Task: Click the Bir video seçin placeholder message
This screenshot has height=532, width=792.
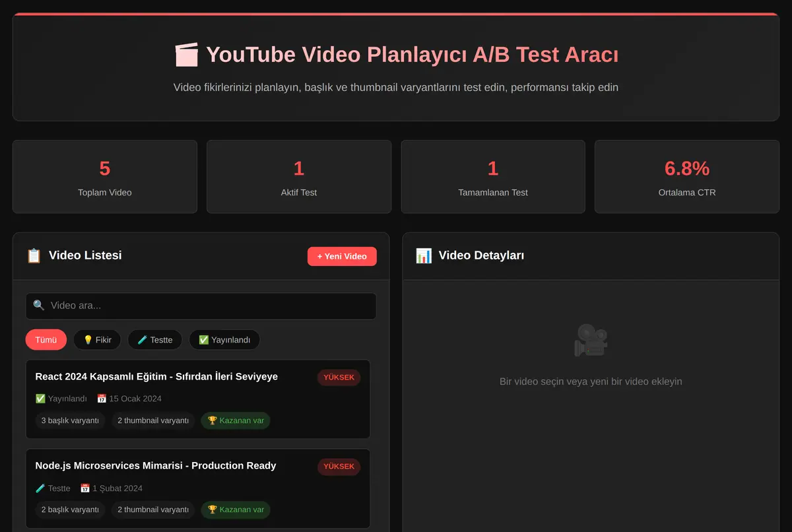Action: click(x=591, y=382)
